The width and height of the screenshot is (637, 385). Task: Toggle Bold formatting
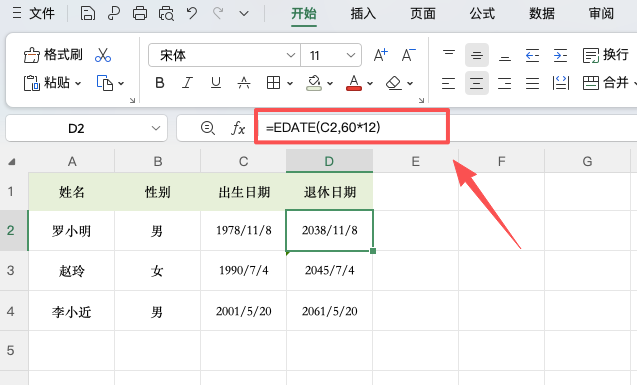click(160, 83)
